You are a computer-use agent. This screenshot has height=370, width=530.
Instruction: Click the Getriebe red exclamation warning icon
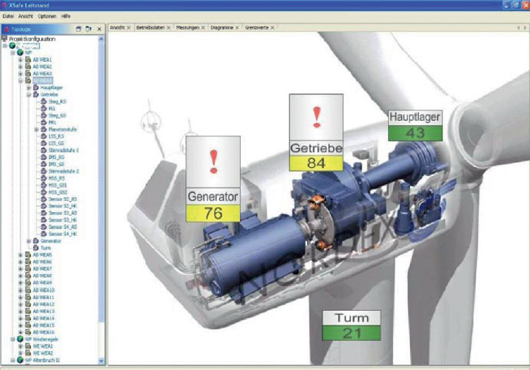click(317, 117)
